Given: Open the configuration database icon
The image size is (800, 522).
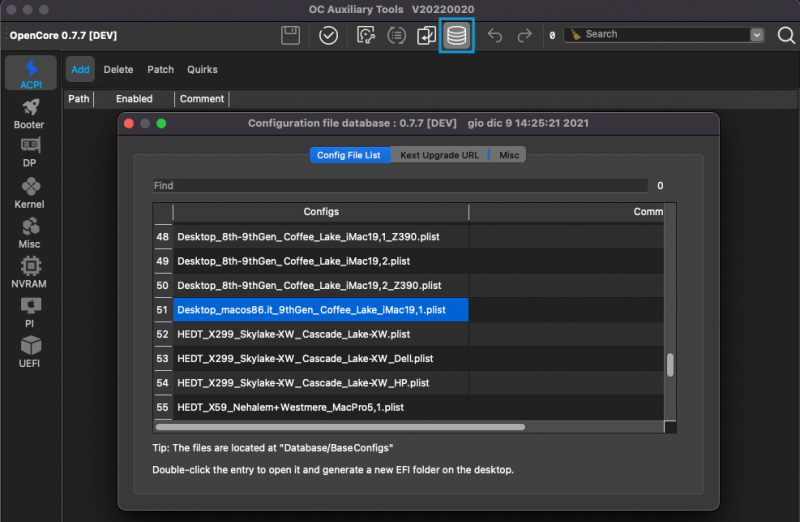Looking at the screenshot, I should (456, 36).
